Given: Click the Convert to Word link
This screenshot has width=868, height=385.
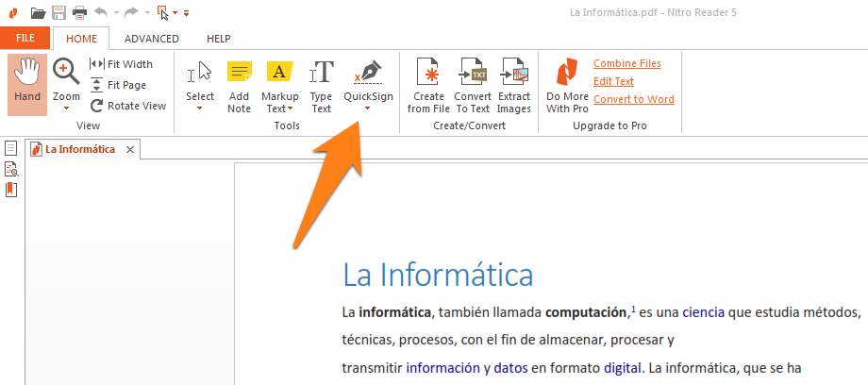Looking at the screenshot, I should (633, 99).
